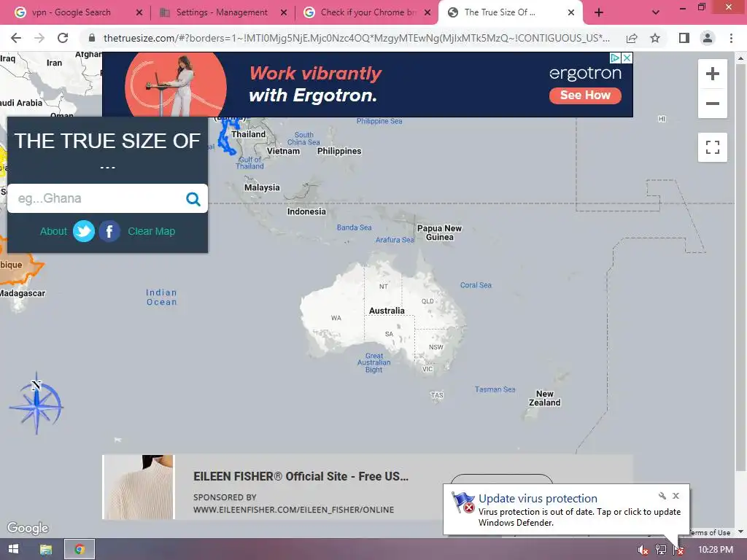Open File Explorer from taskbar
This screenshot has width=747, height=560.
pos(46,550)
